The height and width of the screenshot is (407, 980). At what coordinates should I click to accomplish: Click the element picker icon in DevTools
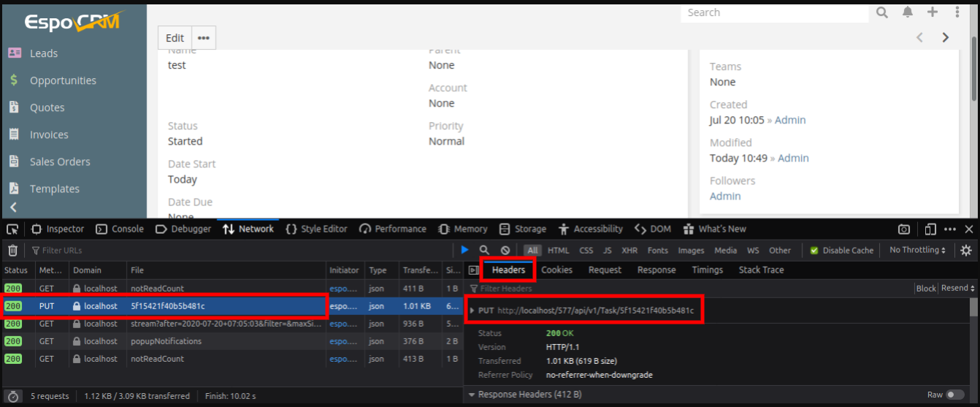tap(12, 229)
